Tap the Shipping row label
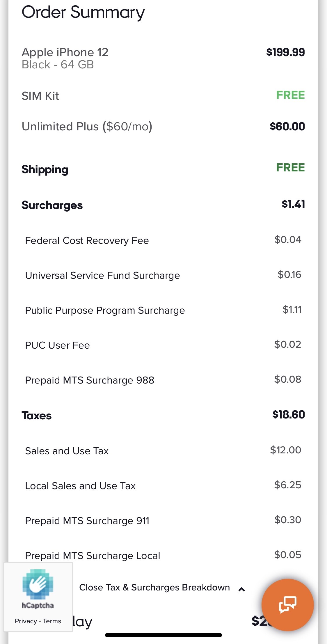327x644 pixels. coord(45,169)
